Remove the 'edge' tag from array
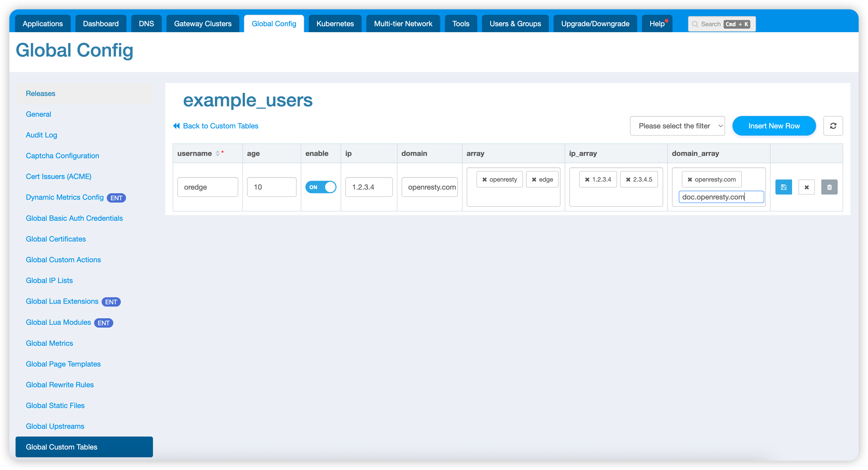The height and width of the screenshot is (470, 868). click(x=534, y=179)
